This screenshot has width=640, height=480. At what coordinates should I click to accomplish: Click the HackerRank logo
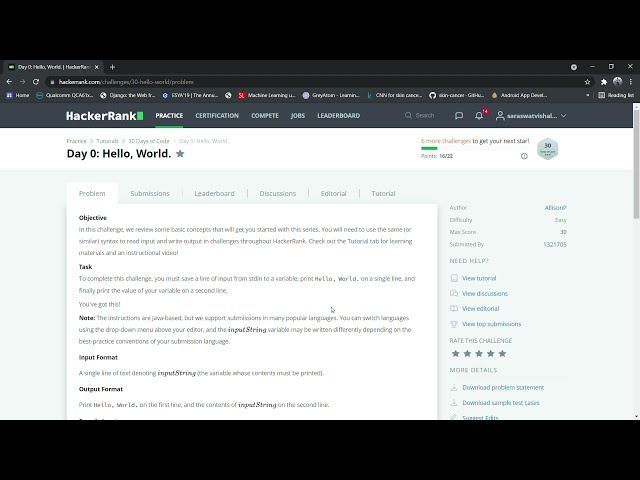[104, 116]
